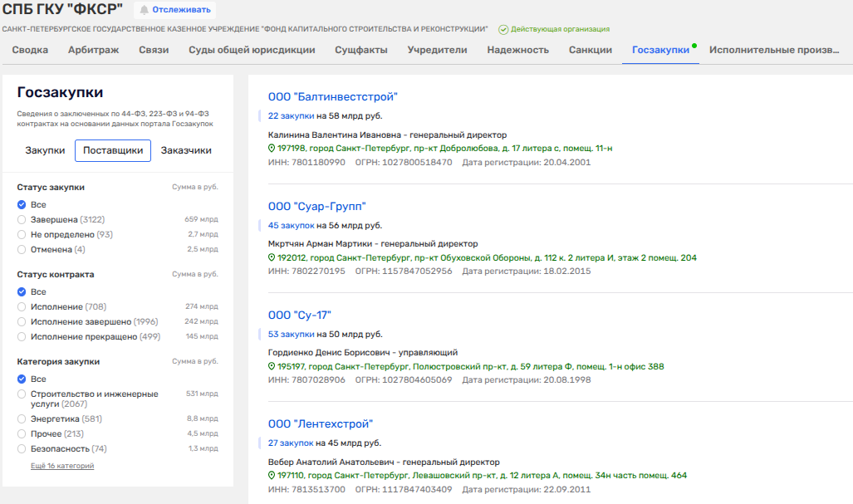The image size is (853, 504).
Task: Select Завершена purchase status radio button
Action: pyautogui.click(x=22, y=219)
